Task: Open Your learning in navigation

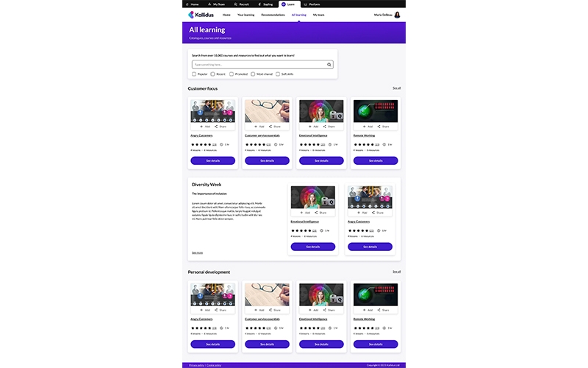Action: (x=245, y=15)
